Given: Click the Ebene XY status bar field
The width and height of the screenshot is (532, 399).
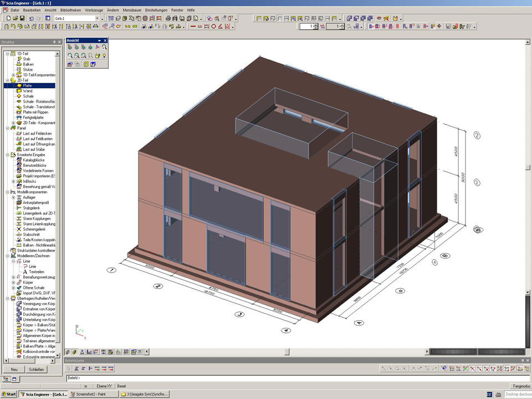Looking at the screenshot, I should click(x=105, y=386).
